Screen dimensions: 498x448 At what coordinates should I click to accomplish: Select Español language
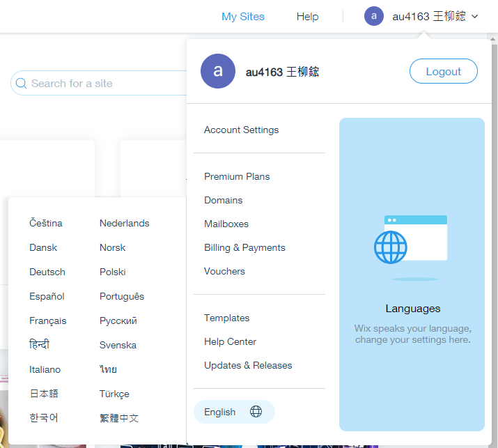click(47, 296)
